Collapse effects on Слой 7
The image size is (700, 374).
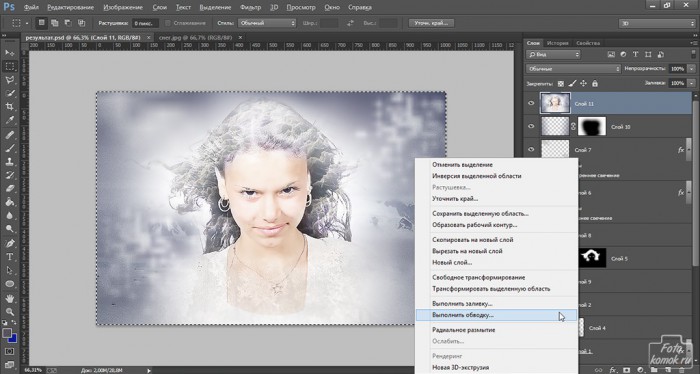click(689, 150)
